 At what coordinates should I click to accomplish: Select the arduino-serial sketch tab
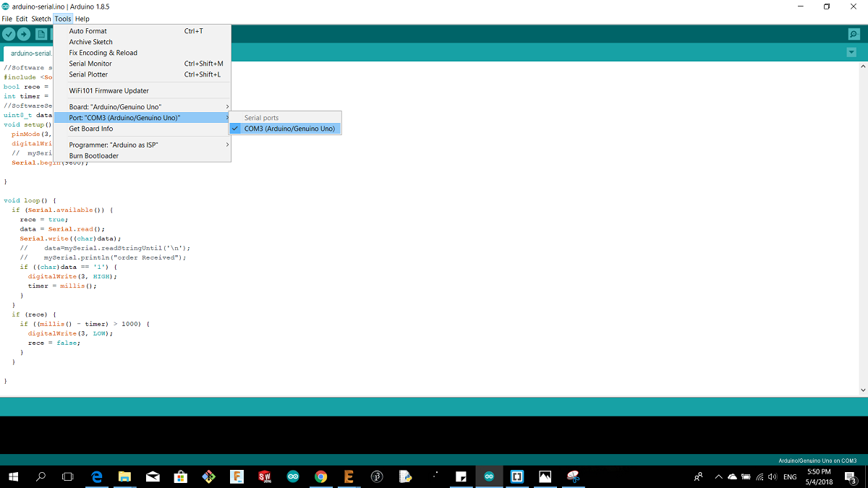[29, 53]
